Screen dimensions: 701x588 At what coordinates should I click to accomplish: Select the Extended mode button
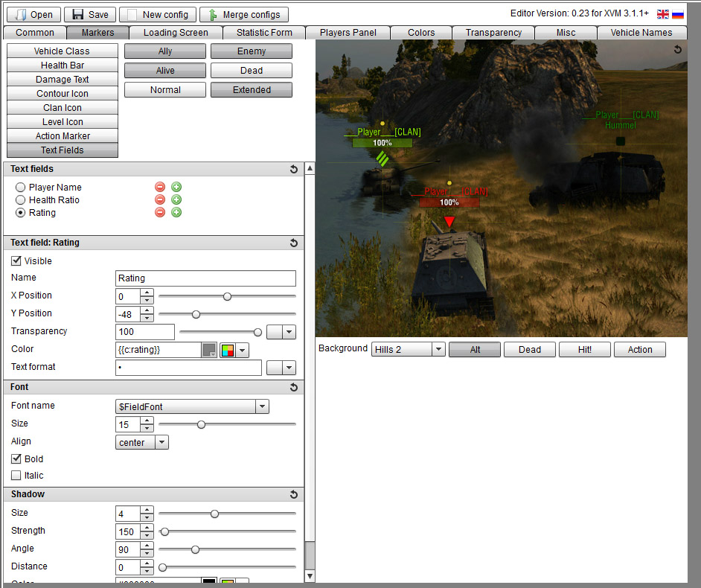(x=252, y=89)
